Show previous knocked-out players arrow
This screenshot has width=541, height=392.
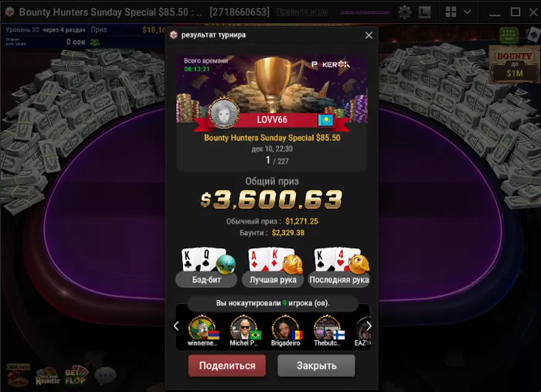click(176, 326)
